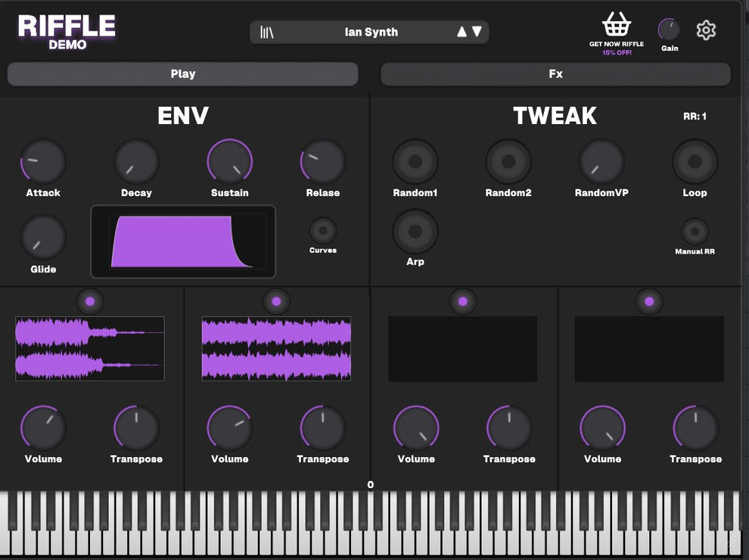Click the shopping basket icon
Viewport: 749px width, 560px height.
616,24
